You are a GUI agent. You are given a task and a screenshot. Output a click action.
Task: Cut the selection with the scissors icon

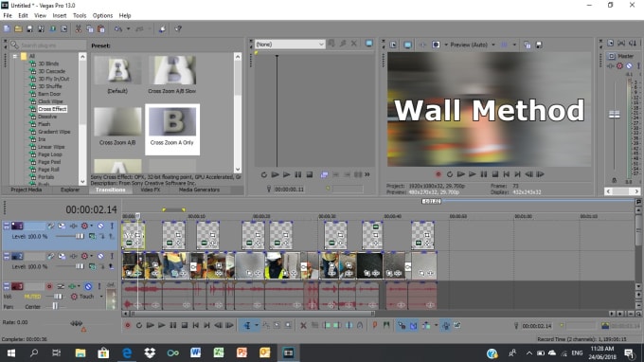(x=78, y=28)
